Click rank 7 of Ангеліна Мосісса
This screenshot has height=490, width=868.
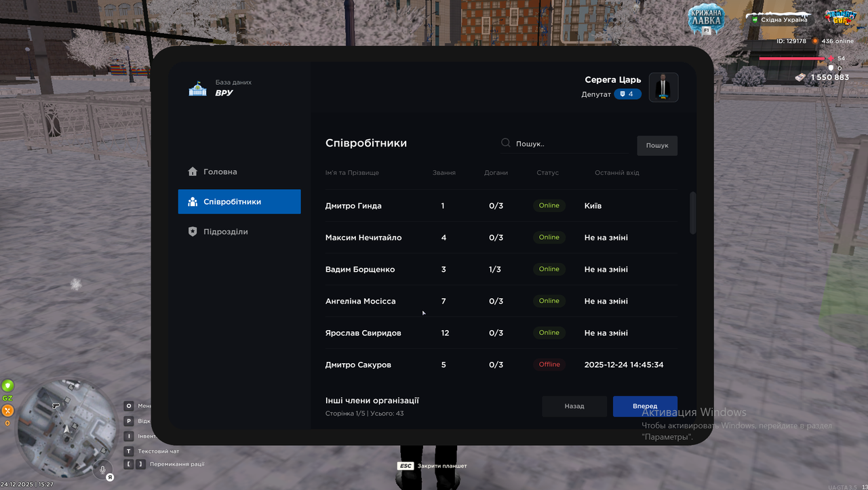[443, 301]
